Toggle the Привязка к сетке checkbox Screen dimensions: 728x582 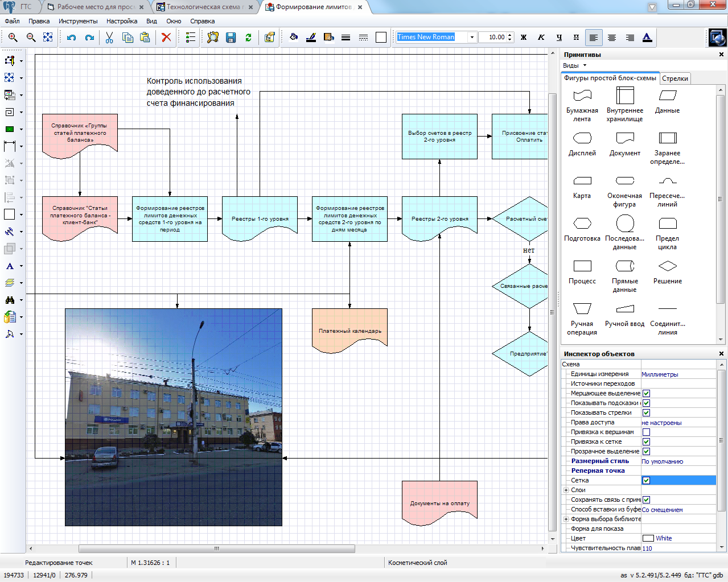point(646,442)
